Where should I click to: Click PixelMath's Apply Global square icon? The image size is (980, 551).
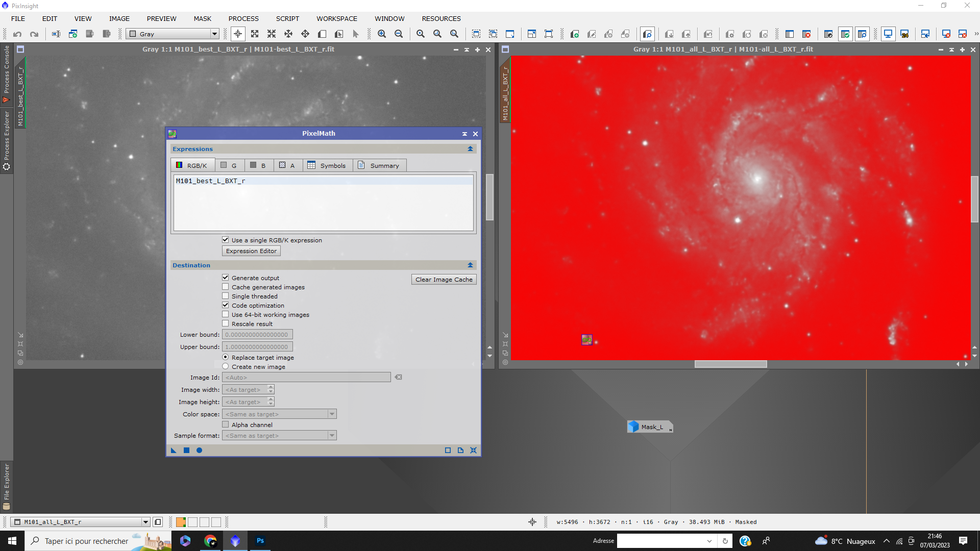point(186,450)
